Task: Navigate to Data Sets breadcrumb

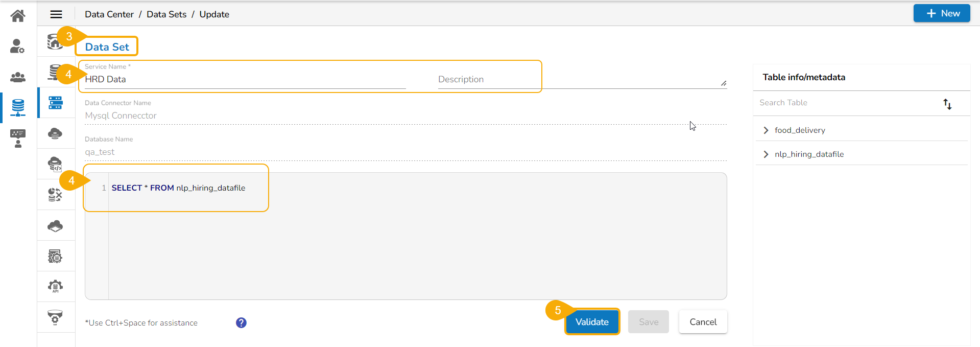Action: point(166,14)
